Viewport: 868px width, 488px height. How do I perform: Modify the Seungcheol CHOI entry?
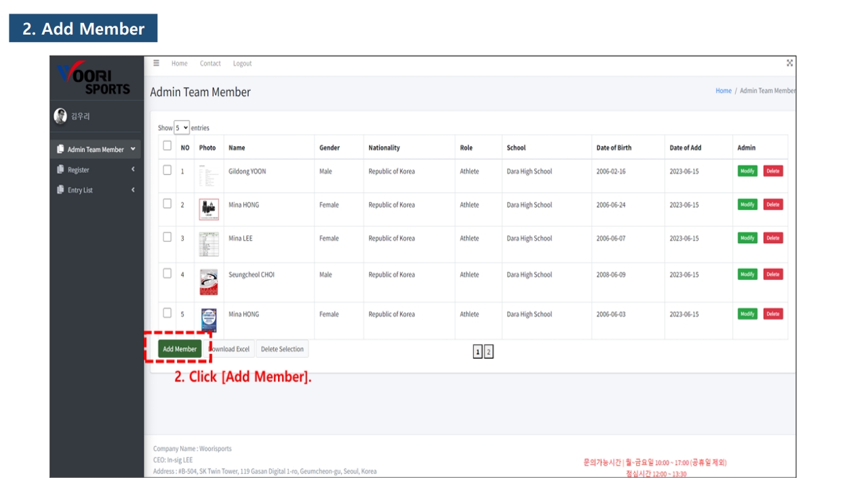(x=747, y=274)
